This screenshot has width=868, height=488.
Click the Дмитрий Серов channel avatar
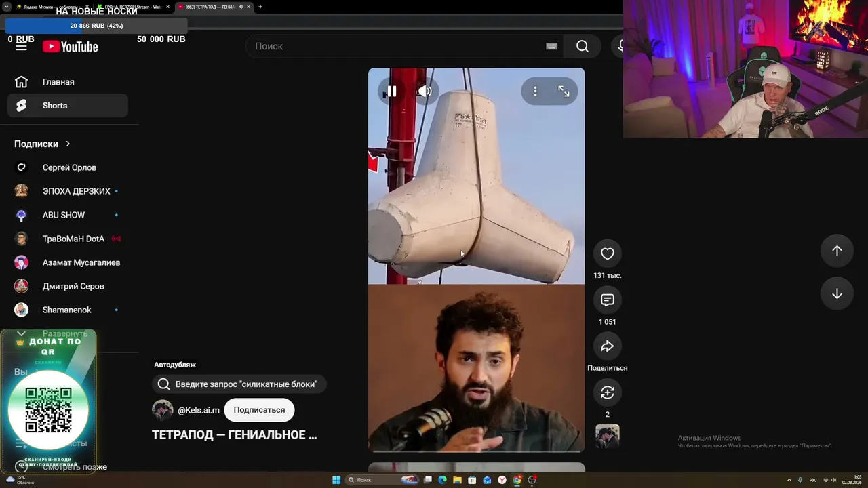[x=22, y=286]
